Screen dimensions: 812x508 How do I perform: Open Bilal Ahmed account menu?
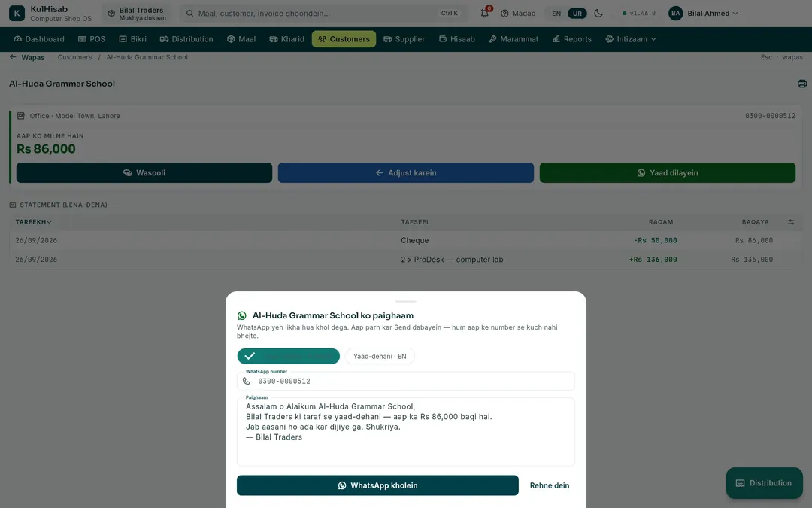coord(703,13)
